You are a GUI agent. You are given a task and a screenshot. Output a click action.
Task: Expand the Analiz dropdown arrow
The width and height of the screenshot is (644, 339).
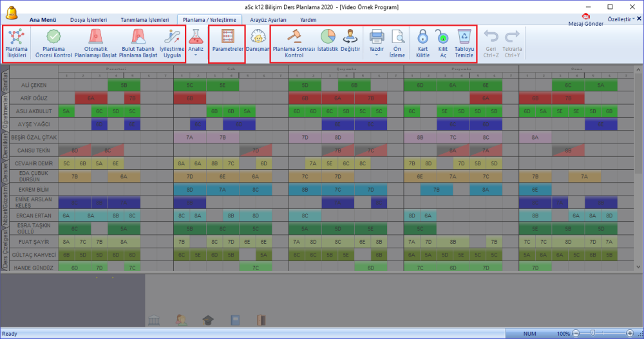tap(196, 55)
